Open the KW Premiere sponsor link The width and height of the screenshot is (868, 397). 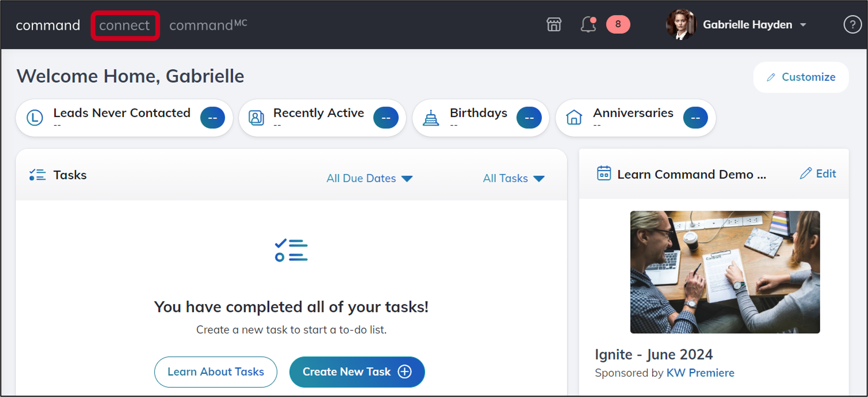point(700,373)
